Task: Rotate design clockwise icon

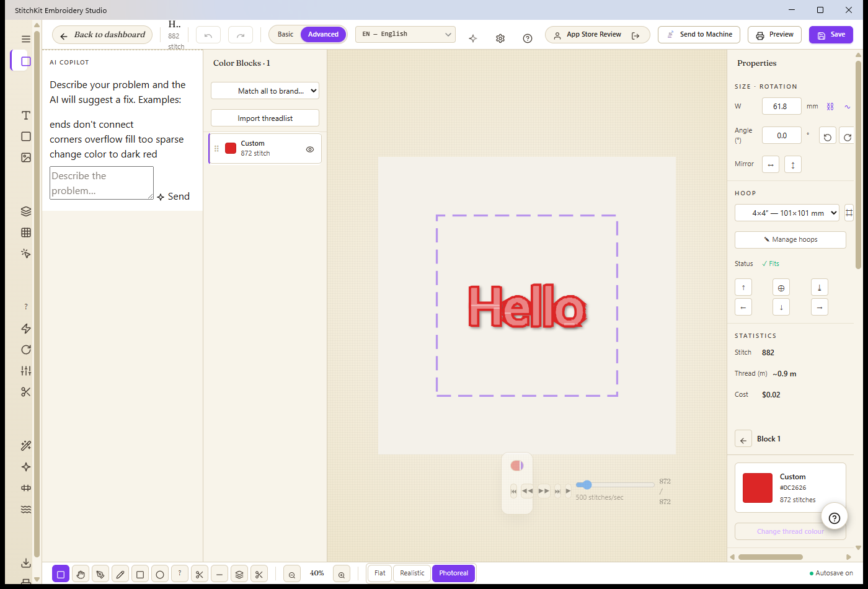Action: tap(847, 136)
